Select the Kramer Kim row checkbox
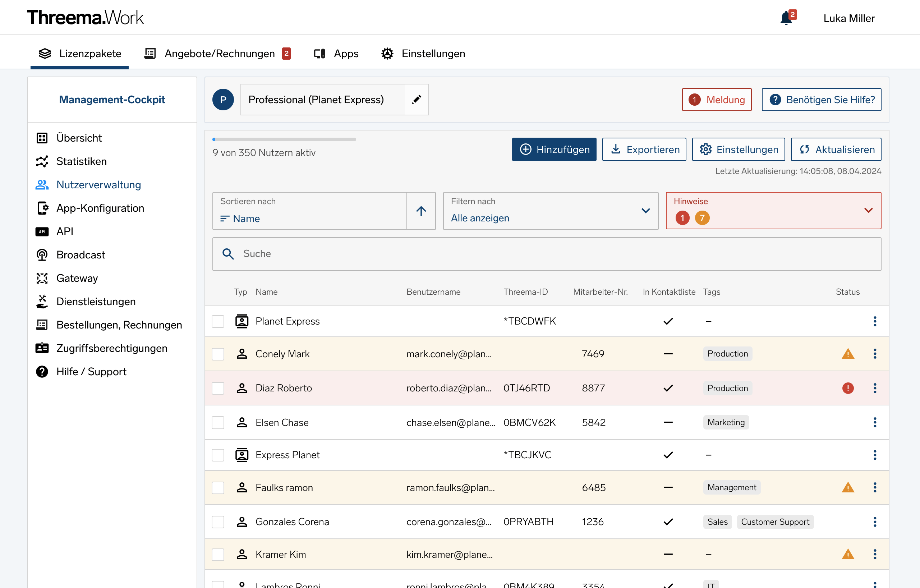The image size is (920, 588). (218, 554)
